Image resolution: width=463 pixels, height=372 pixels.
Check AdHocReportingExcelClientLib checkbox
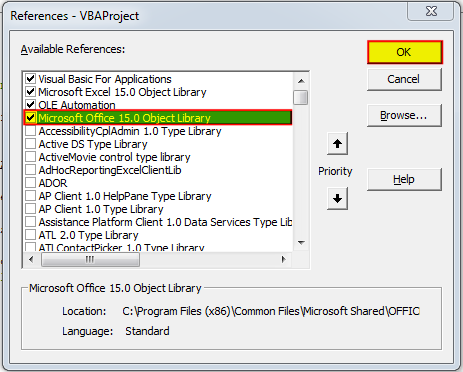(x=30, y=170)
